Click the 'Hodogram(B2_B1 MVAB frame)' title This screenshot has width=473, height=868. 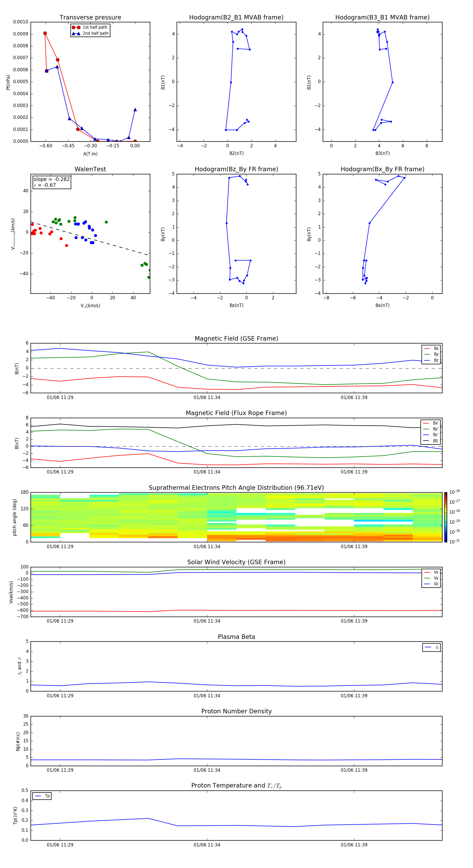click(236, 18)
